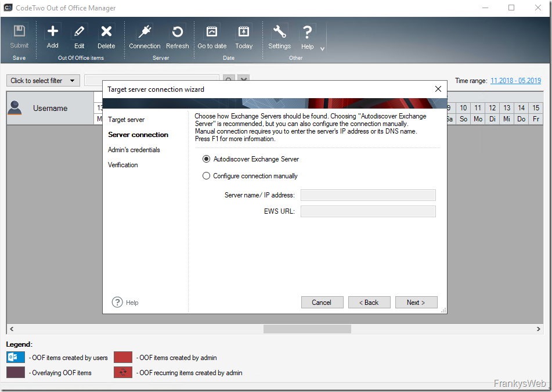Viewport: 552px width, 392px height.
Task: Cancel the connection wizard
Action: pos(322,302)
